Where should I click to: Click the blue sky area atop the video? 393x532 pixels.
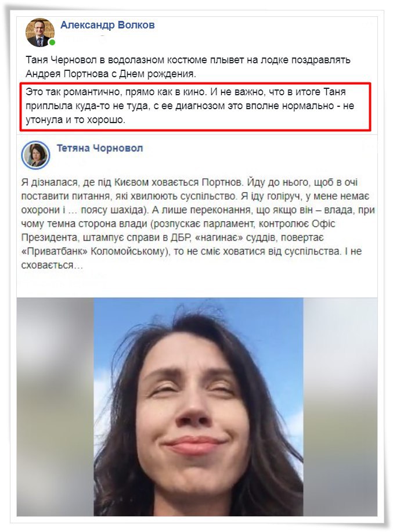[199, 311]
